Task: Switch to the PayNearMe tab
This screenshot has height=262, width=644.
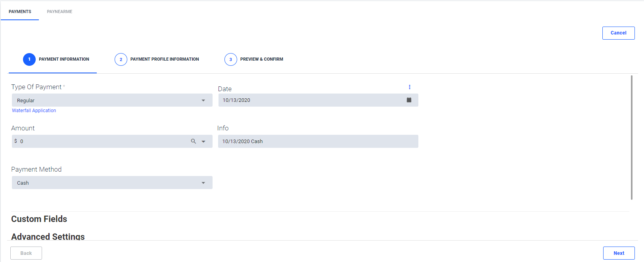Action: (59, 11)
